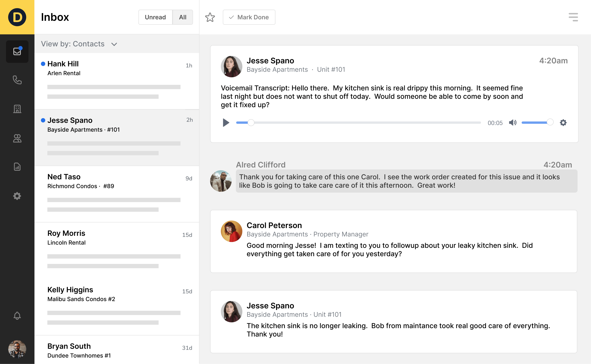Click the Alred Clifford name
This screenshot has height=364, width=591.
[x=261, y=165]
